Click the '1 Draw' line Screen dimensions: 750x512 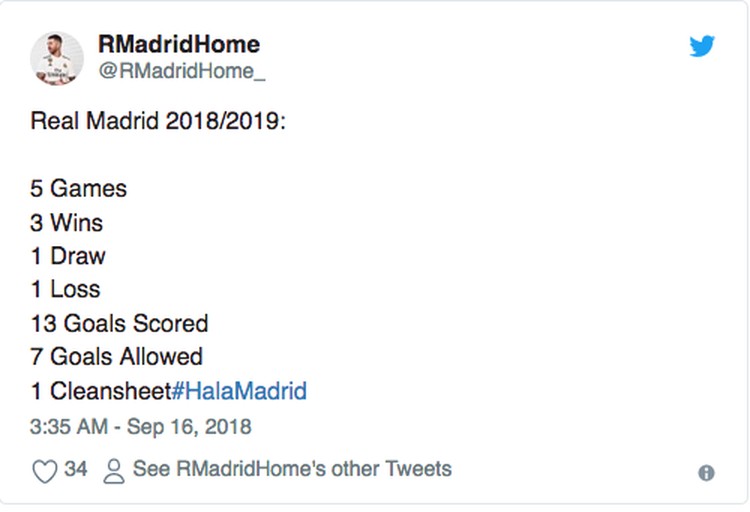tap(68, 256)
